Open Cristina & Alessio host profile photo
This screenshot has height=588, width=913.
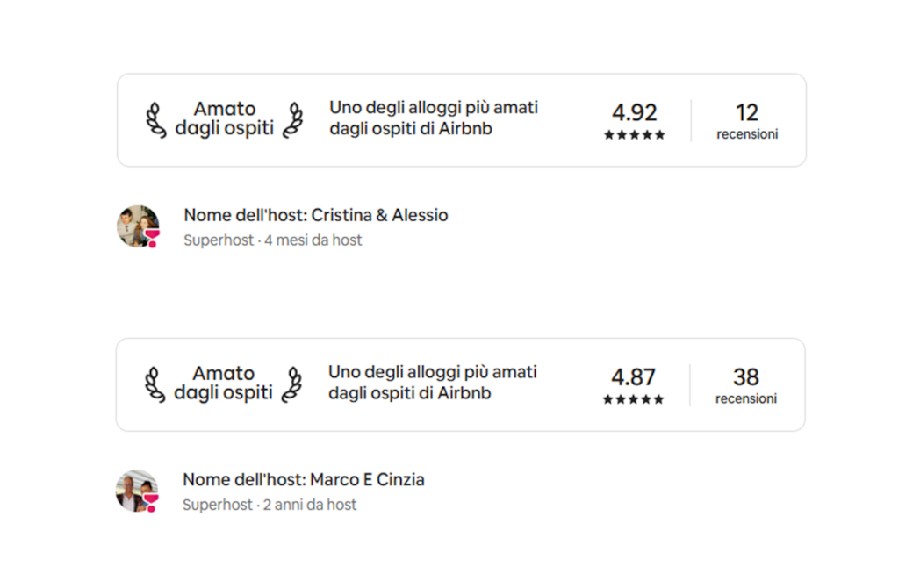138,226
